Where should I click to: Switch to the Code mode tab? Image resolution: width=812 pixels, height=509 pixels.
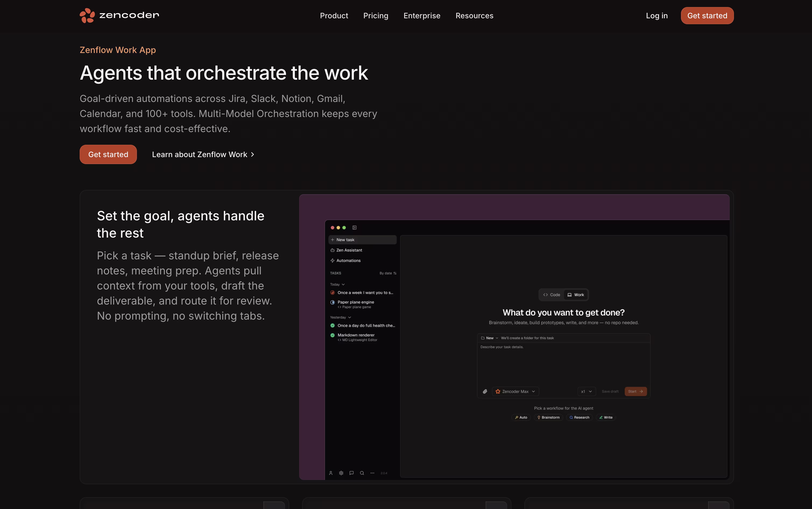552,295
